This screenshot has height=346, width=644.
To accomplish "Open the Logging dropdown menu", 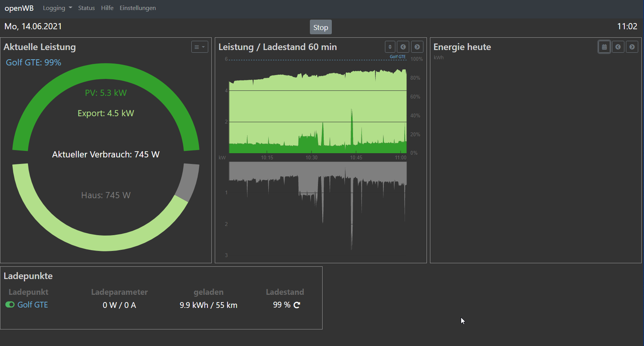I will click(x=57, y=8).
